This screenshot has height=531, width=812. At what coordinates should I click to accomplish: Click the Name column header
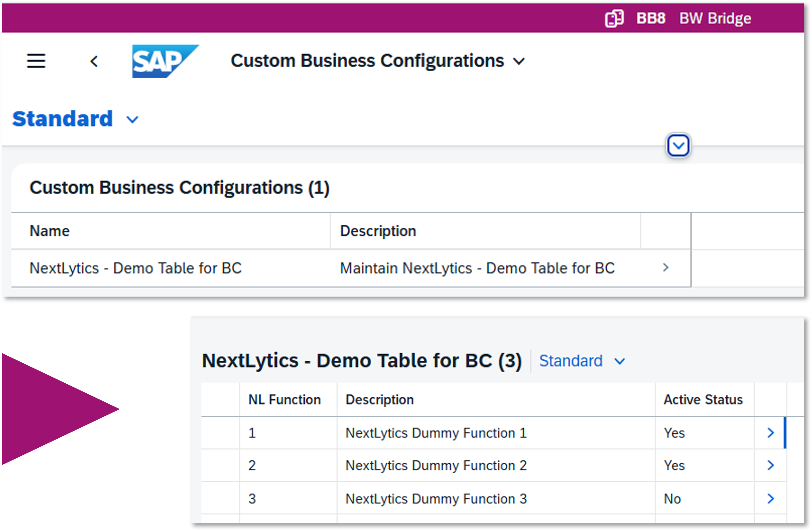(x=50, y=231)
